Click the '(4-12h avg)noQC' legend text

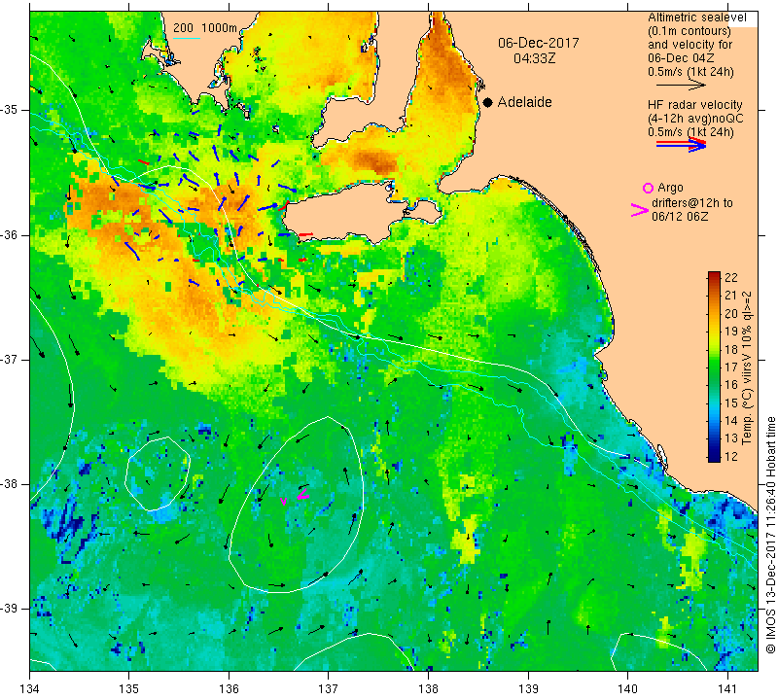pyautogui.click(x=695, y=119)
